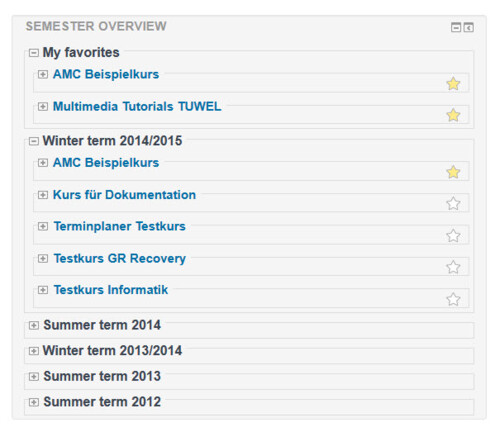Image resolution: width=500 pixels, height=432 pixels.
Task: Expand Multimedia Tutorials TUWEL plus icon
Action: point(43,107)
